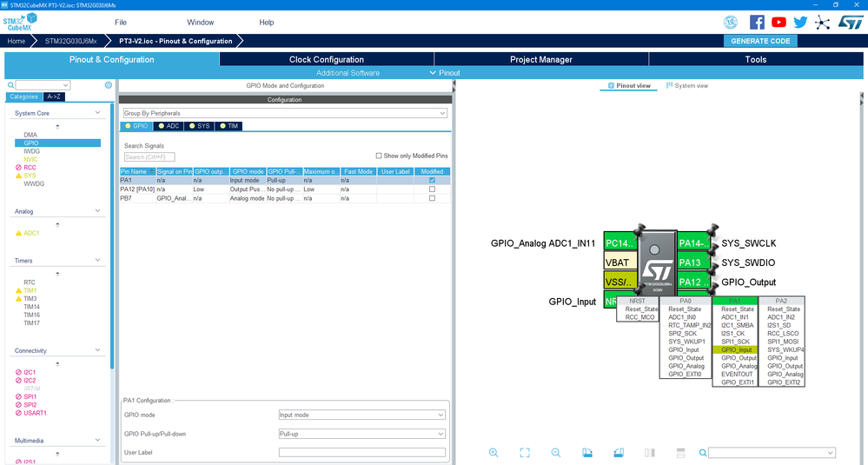Viewport: 868px width, 465px height.
Task: Open Group By Peripherals dropdown
Action: click(284, 113)
